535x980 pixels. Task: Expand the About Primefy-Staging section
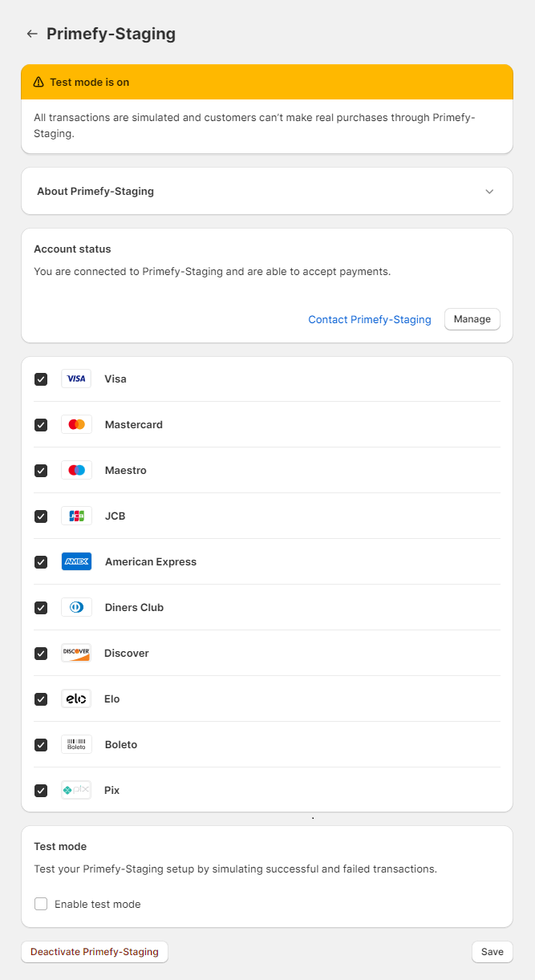[266, 191]
